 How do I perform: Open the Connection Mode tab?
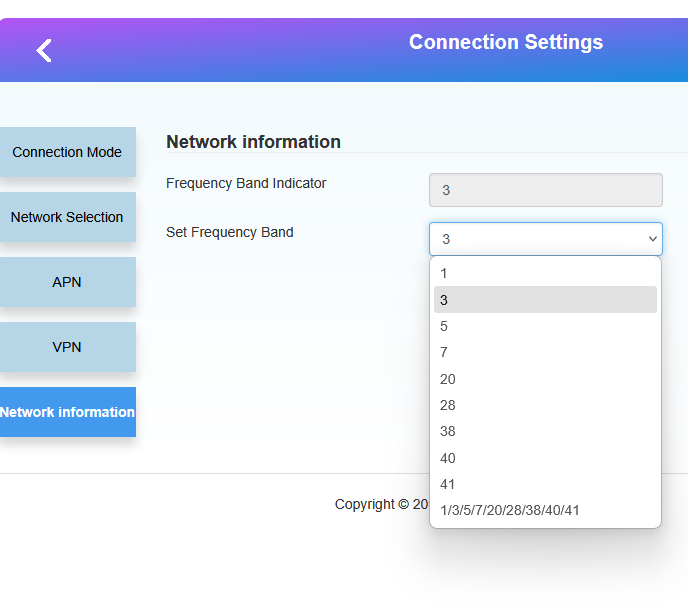pyautogui.click(x=67, y=152)
